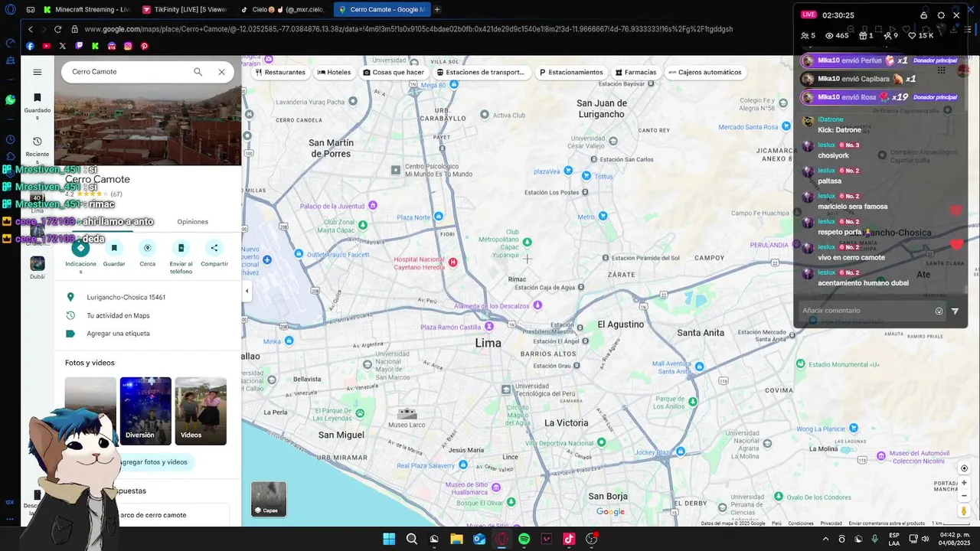This screenshot has height=551, width=980.
Task: Open the Capas layers thumbnail
Action: 269,499
